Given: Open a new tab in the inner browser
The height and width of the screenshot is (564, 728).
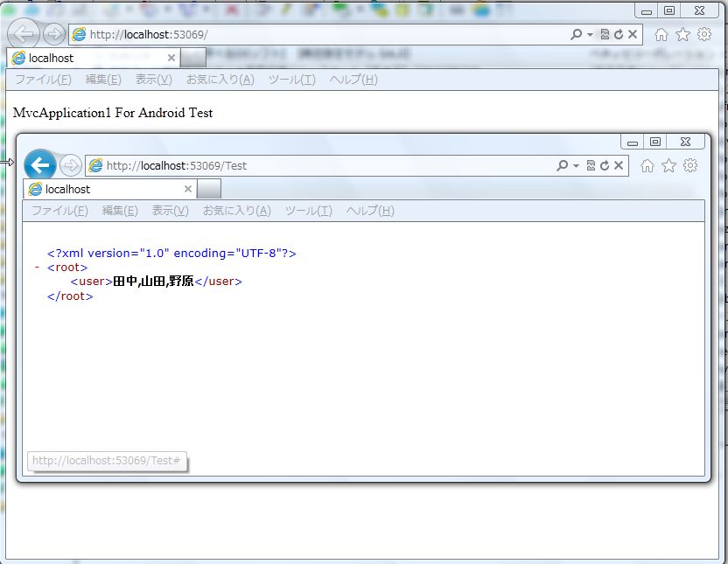Looking at the screenshot, I should 208,188.
